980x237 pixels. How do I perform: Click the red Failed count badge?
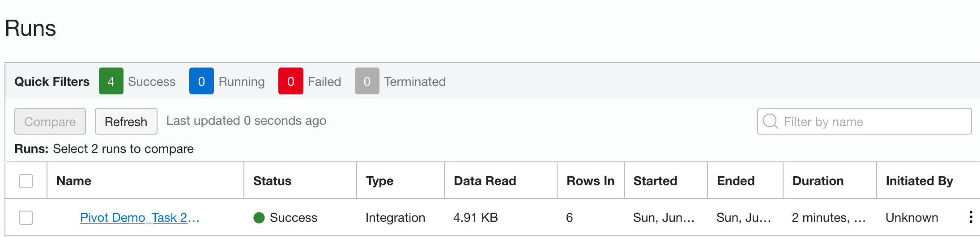coord(290,81)
